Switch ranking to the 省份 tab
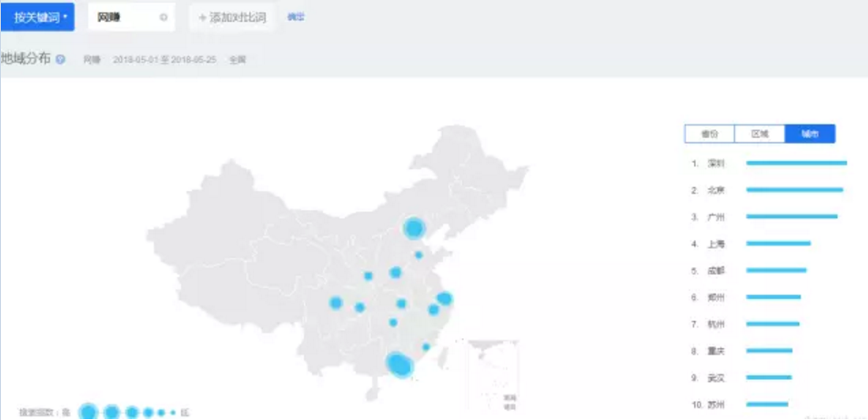868x420 pixels. pyautogui.click(x=710, y=134)
